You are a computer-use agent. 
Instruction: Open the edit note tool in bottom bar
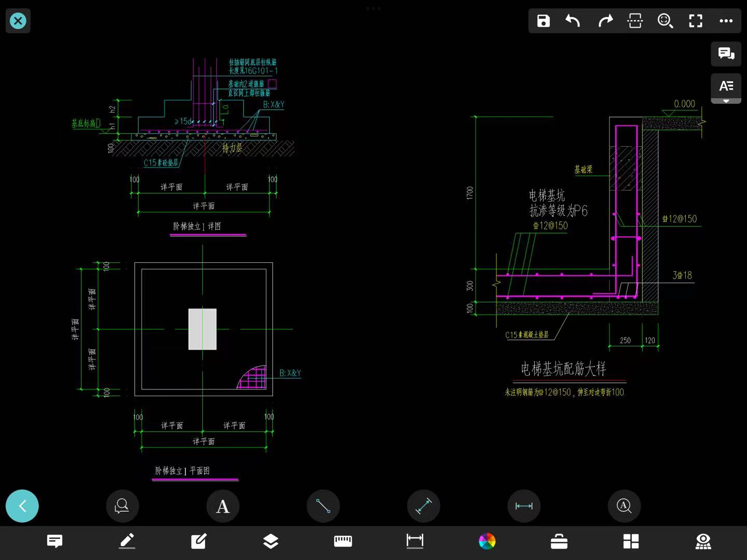click(x=199, y=541)
